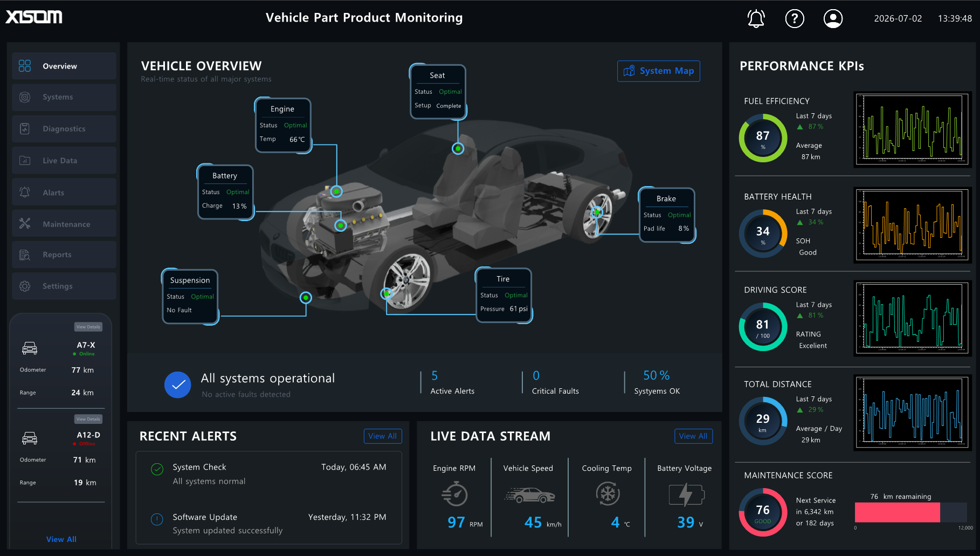Open the Live Data menu item

point(64,160)
